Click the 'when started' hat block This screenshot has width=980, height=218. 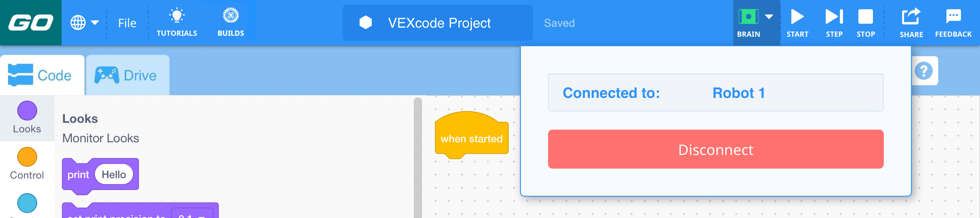tap(471, 138)
